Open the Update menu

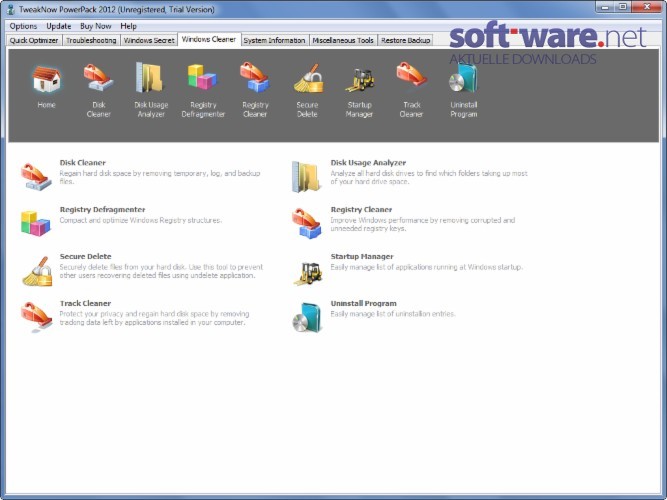tap(59, 26)
